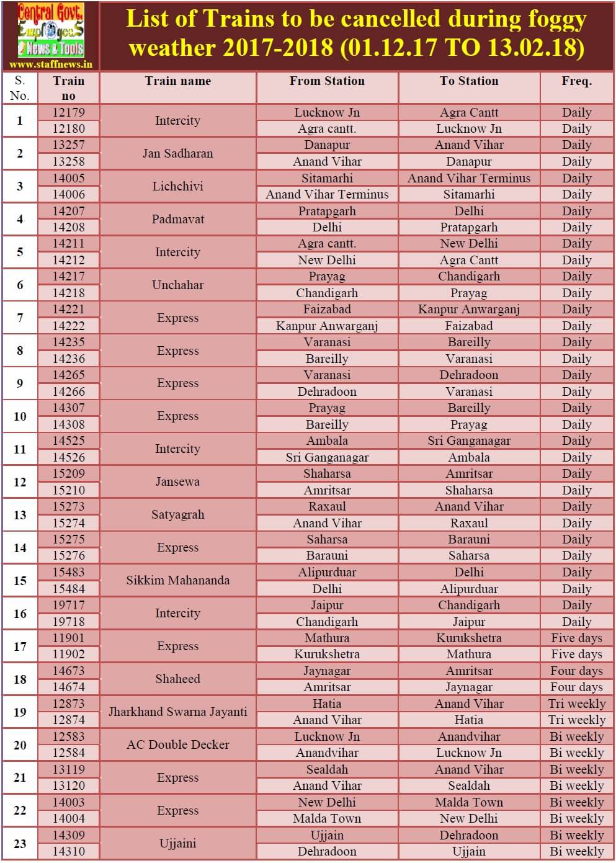
Task: Click the To Station column header
Action: click(x=469, y=81)
